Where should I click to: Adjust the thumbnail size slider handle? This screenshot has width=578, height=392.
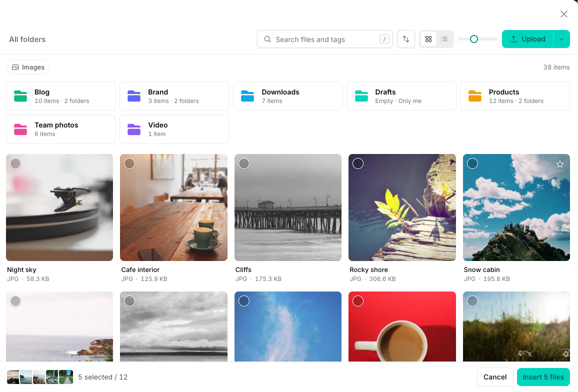474,39
